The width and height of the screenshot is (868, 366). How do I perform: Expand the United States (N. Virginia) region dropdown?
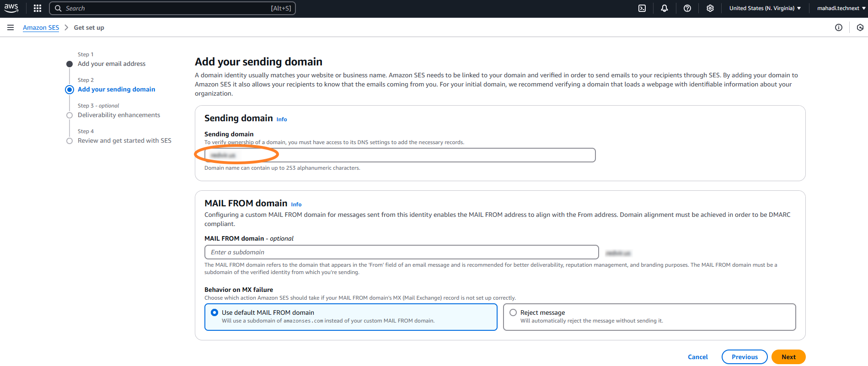765,8
